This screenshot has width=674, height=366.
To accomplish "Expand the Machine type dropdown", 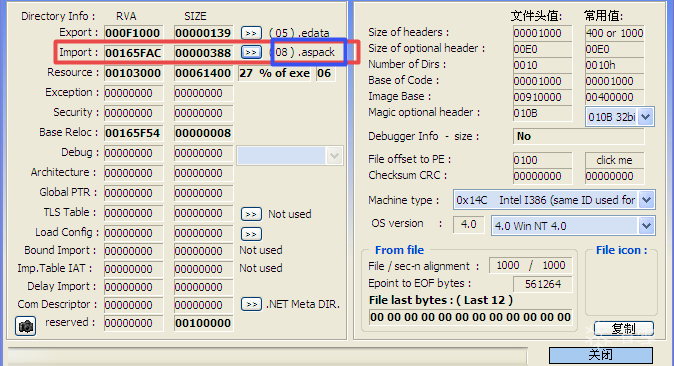I will (x=646, y=200).
